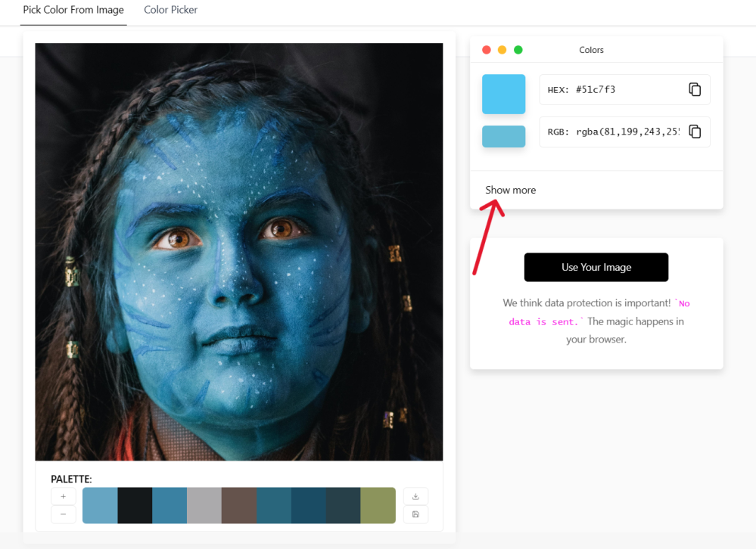
Task: Save the palette with the floppy disk icon
Action: pos(415,514)
